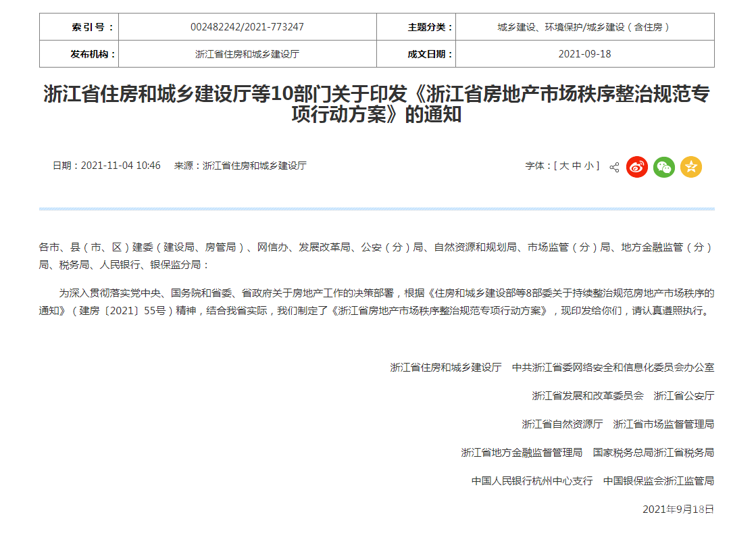Click the 国家税务总局浙江省税务局 signature

point(653,453)
